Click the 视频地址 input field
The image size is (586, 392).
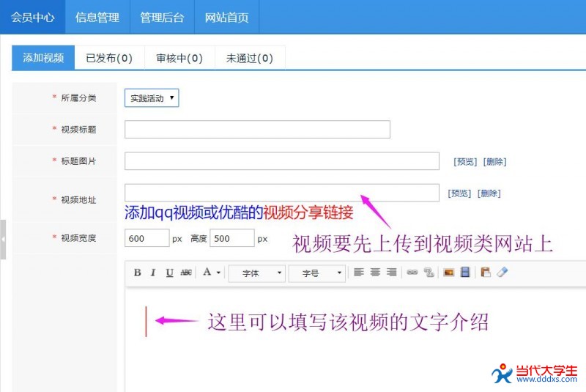(x=282, y=193)
